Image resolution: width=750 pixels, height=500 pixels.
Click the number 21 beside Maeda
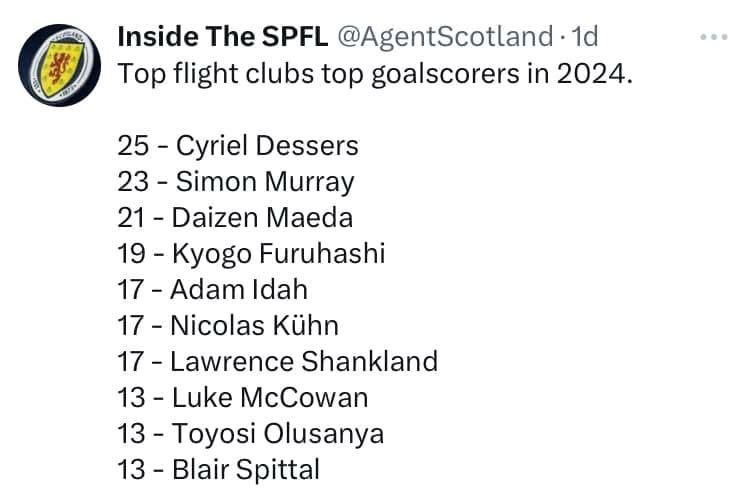click(x=131, y=218)
